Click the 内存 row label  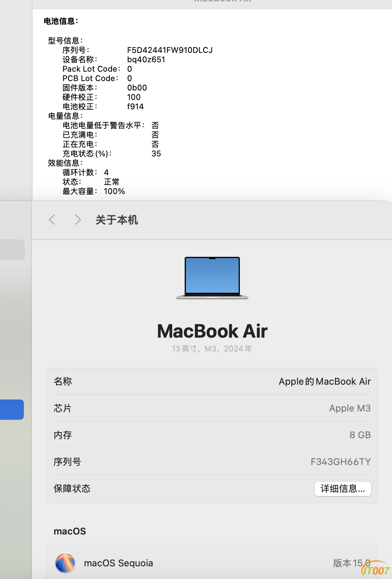click(x=63, y=435)
